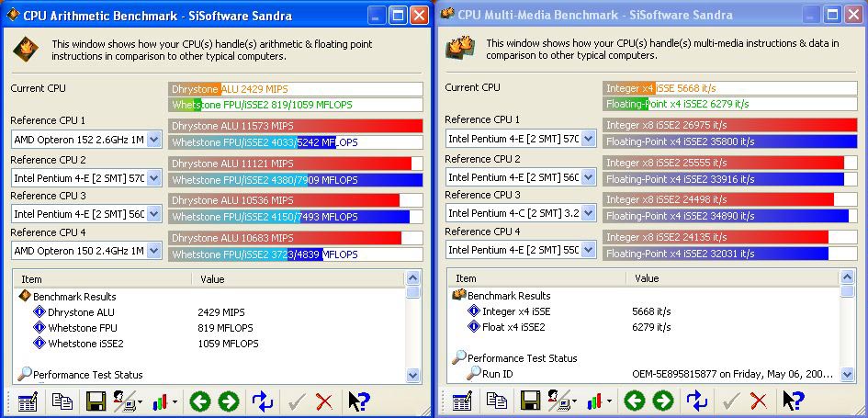Click 2429 MIPS value in Arithmetic list
Image resolution: width=868 pixels, height=418 pixels.
[220, 312]
